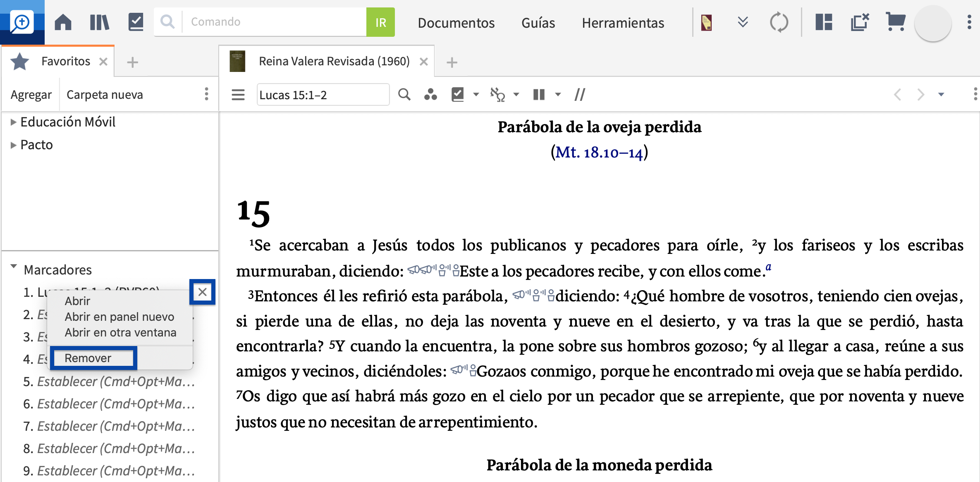Viewport: 980px width, 482px height.
Task: Follow the Mt. 18.10–14 cross-reference link
Action: 599,152
